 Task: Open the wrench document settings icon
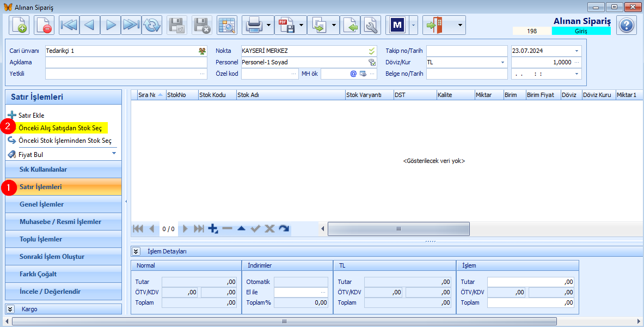(x=371, y=25)
